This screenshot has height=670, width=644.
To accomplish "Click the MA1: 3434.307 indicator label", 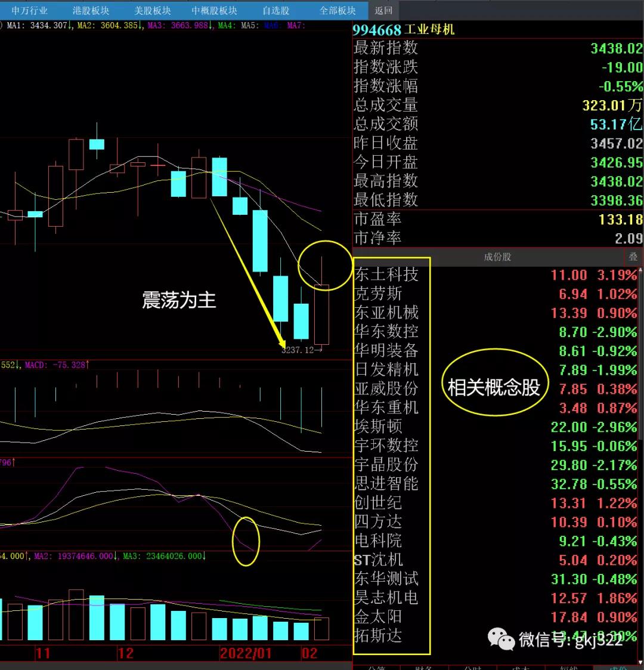I will click(x=39, y=25).
